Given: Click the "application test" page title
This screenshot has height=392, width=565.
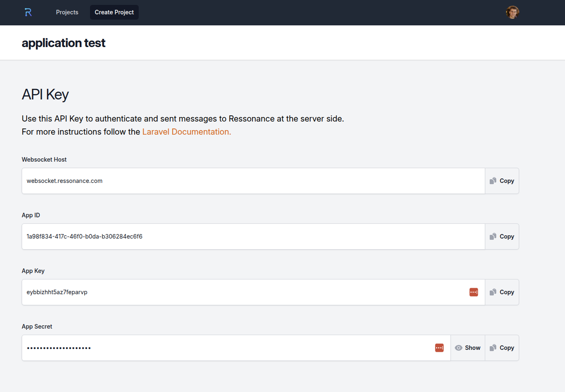Looking at the screenshot, I should click(63, 43).
